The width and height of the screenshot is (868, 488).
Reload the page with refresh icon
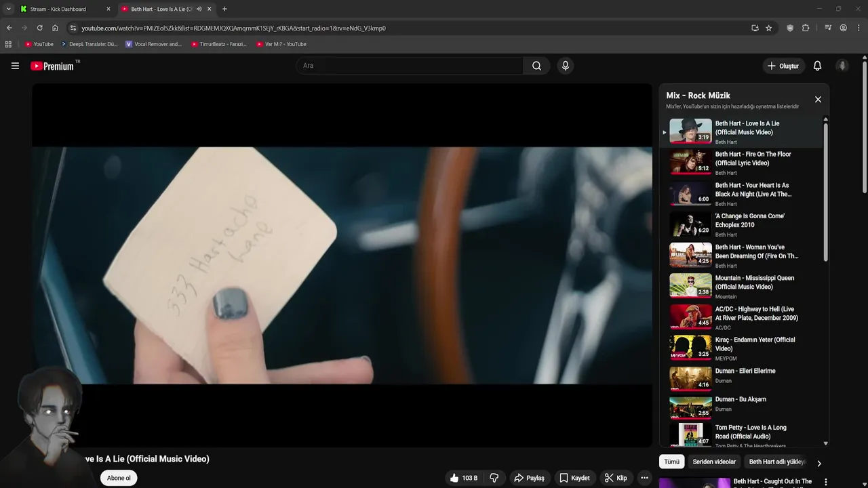(39, 28)
